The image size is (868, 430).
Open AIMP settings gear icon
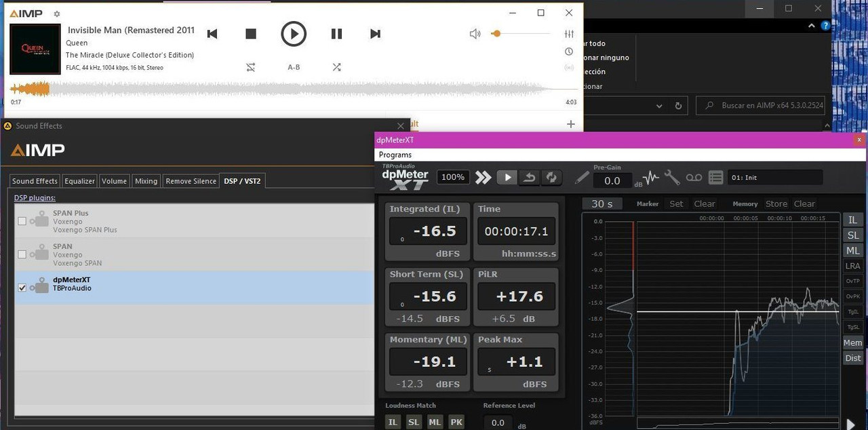[x=57, y=14]
